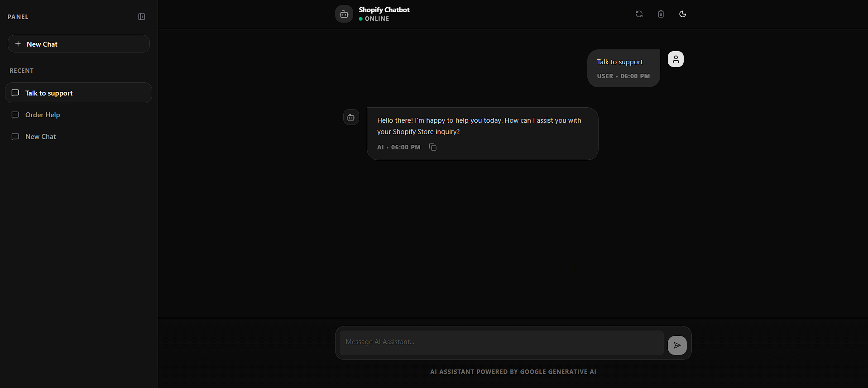The width and height of the screenshot is (868, 388).
Task: Click the chatbot robot icon in the header
Action: point(344,14)
